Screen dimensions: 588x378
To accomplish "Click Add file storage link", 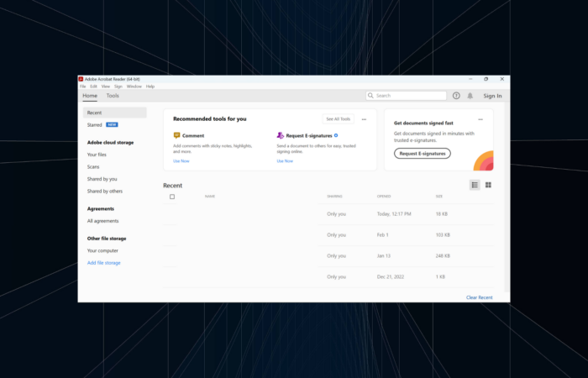I will click(104, 263).
